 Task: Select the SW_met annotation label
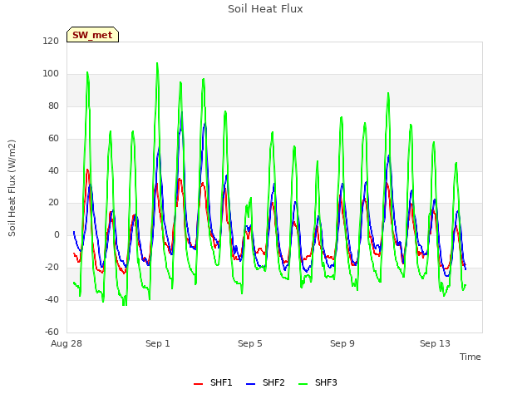pyautogui.click(x=92, y=35)
